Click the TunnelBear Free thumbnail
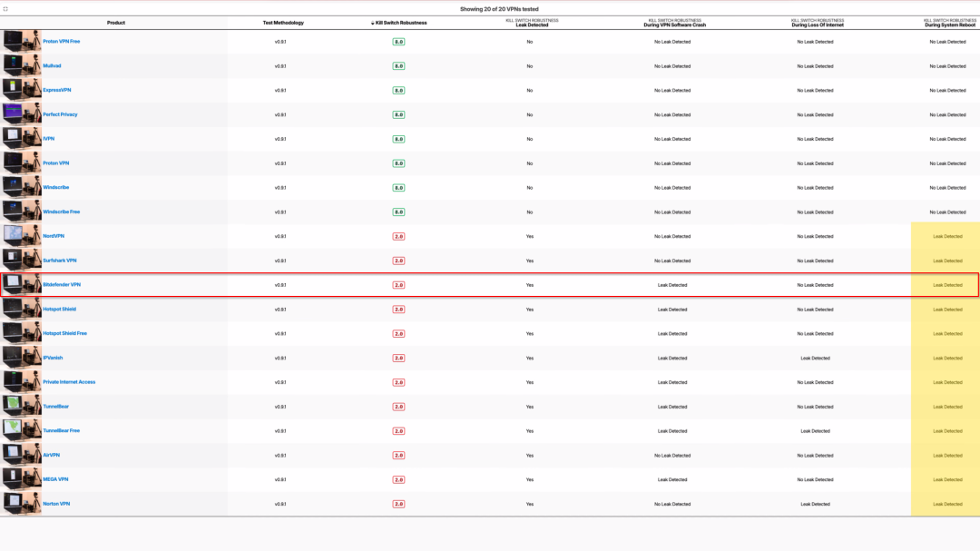Viewport: 980px width, 551px height. pyautogui.click(x=22, y=431)
